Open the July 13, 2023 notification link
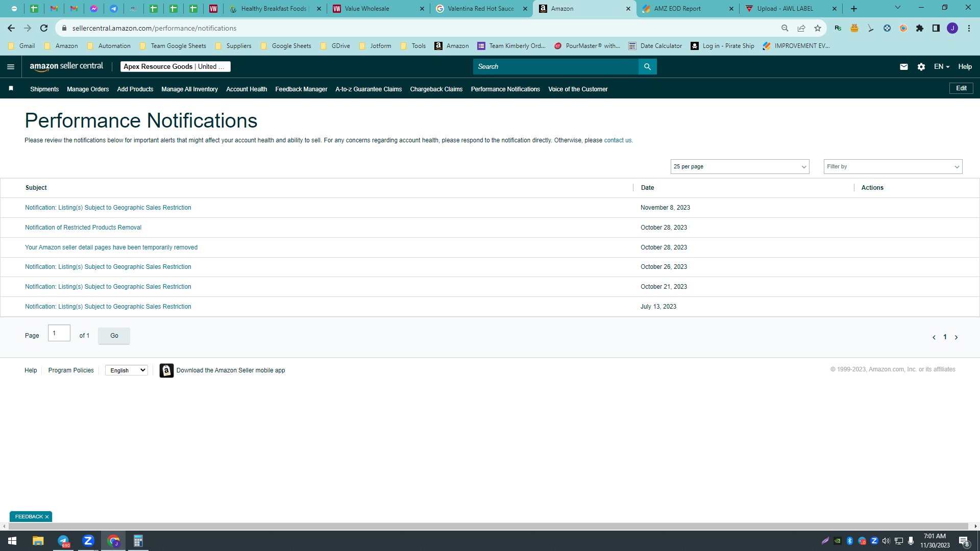This screenshot has height=551, width=980. (108, 307)
